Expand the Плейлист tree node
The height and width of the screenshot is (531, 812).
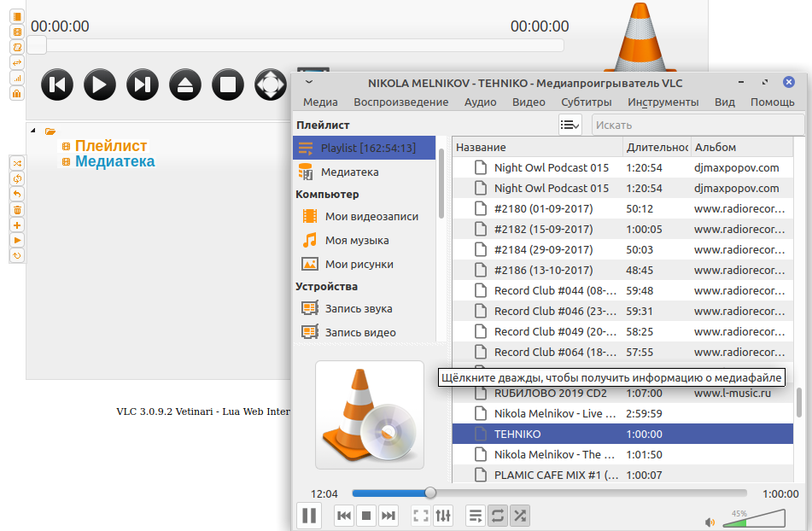pos(66,146)
